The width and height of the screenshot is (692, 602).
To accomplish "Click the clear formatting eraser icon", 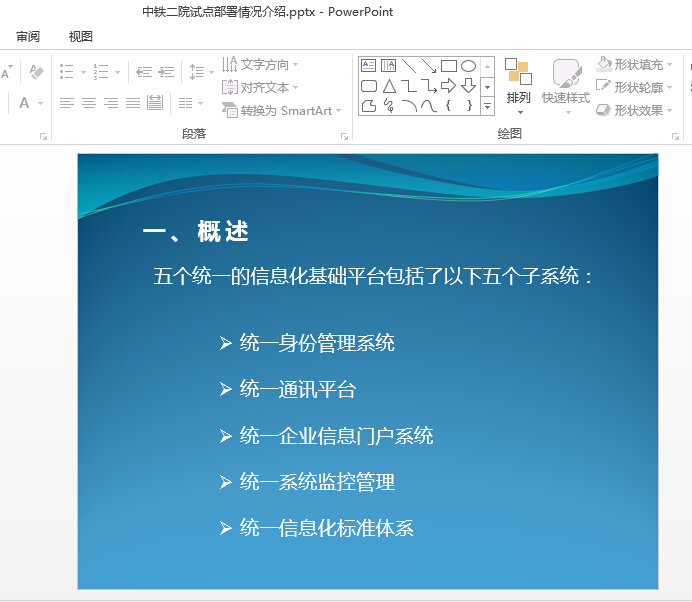I will pos(36,71).
